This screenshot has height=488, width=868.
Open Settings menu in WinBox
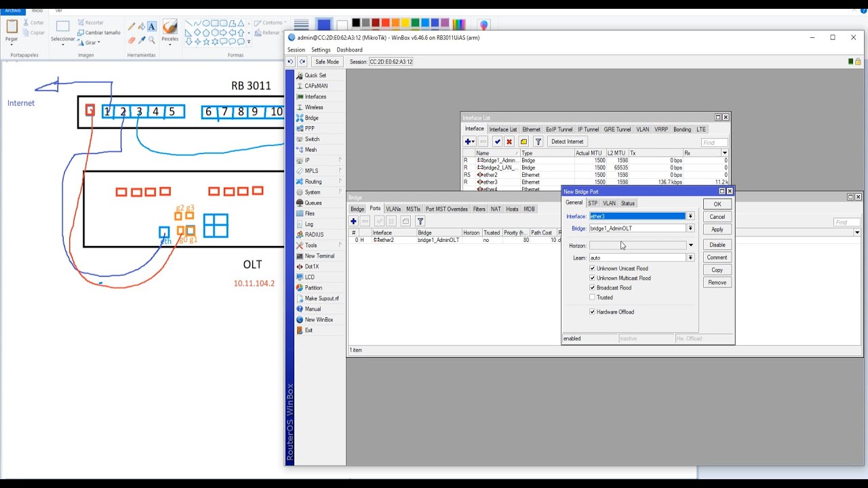[321, 49]
